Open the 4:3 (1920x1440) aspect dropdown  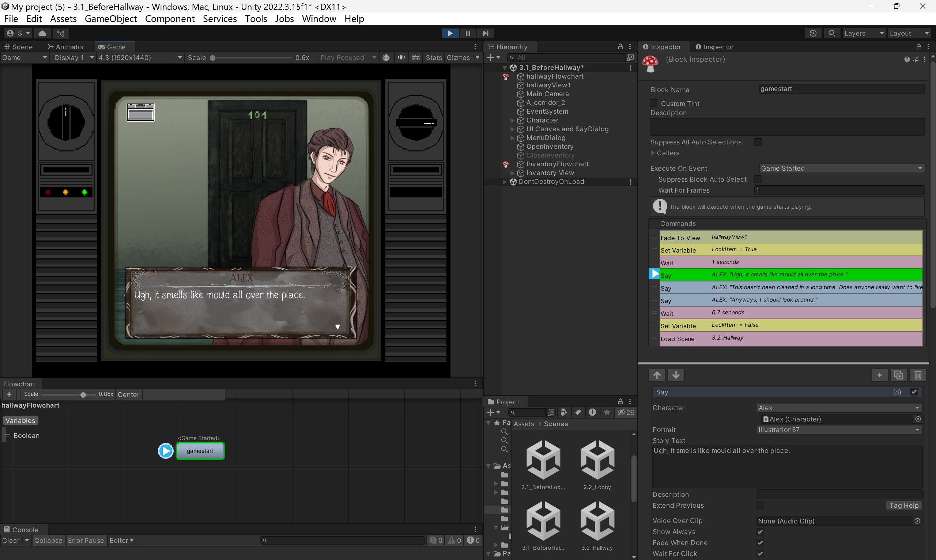[x=140, y=57]
